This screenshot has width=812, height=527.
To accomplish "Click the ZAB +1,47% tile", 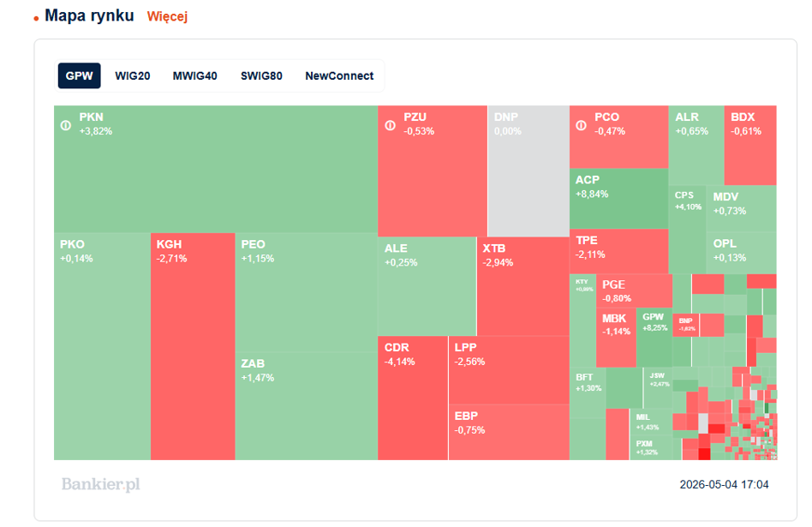I will click(307, 406).
